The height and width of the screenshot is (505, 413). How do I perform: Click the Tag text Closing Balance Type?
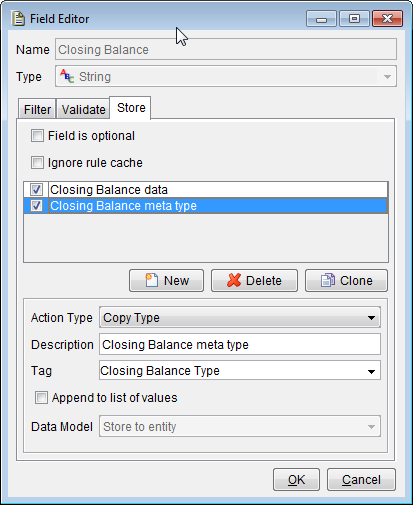[160, 371]
